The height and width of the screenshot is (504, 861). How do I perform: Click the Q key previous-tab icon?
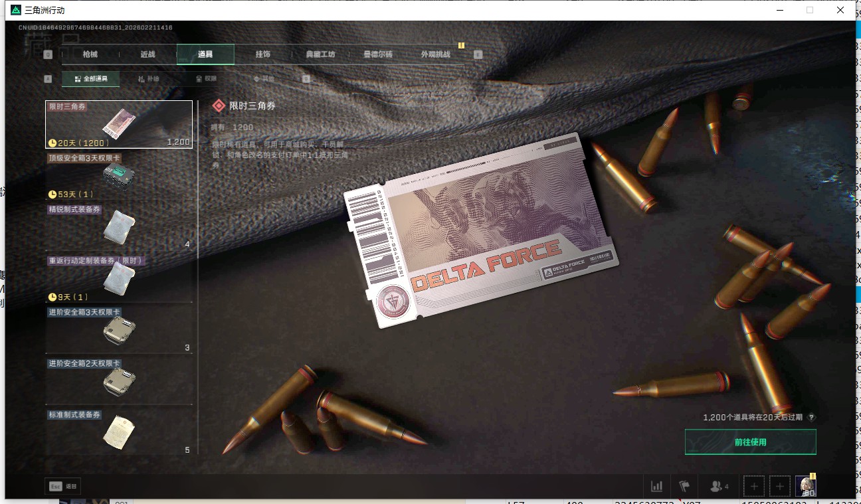click(48, 54)
